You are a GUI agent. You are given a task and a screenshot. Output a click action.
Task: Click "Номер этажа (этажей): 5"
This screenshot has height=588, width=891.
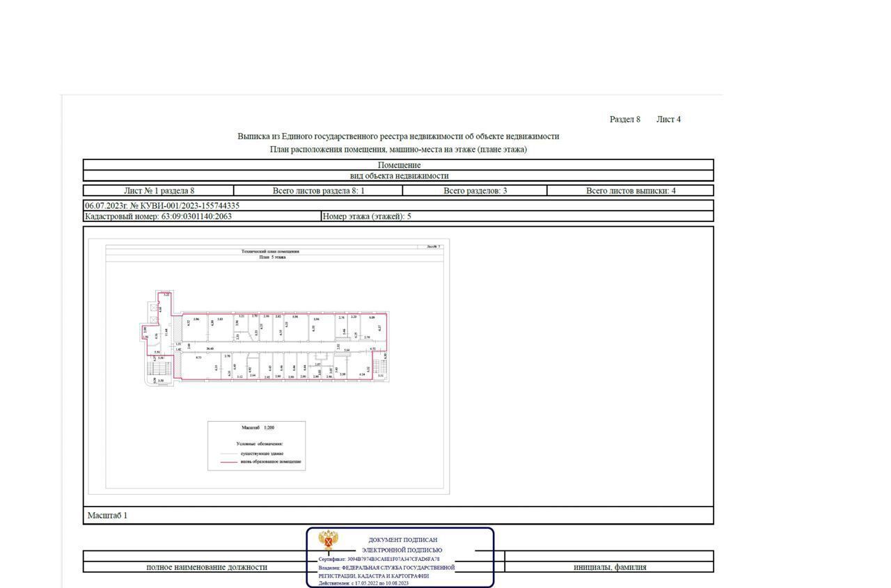[367, 216]
